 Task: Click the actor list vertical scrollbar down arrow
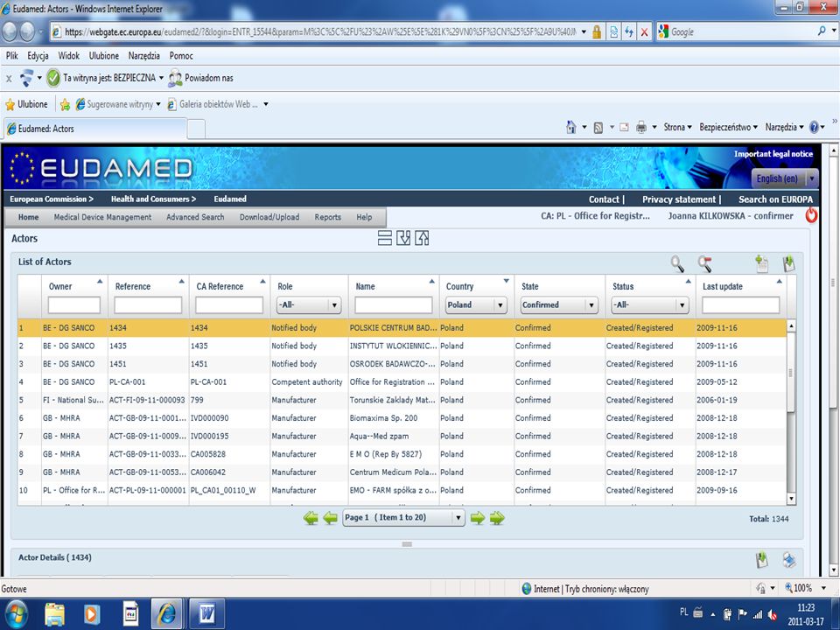pos(791,499)
